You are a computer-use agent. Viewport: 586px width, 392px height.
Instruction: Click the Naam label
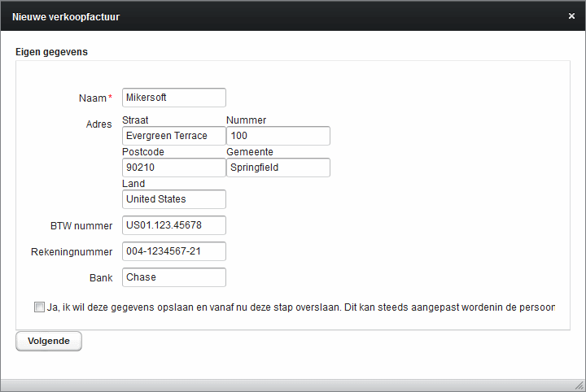click(x=93, y=98)
